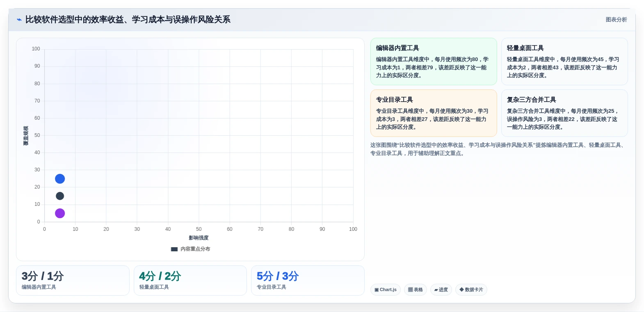Click the diamond icon inside the 数据卡片 chip
644x312 pixels.
pyautogui.click(x=461, y=290)
